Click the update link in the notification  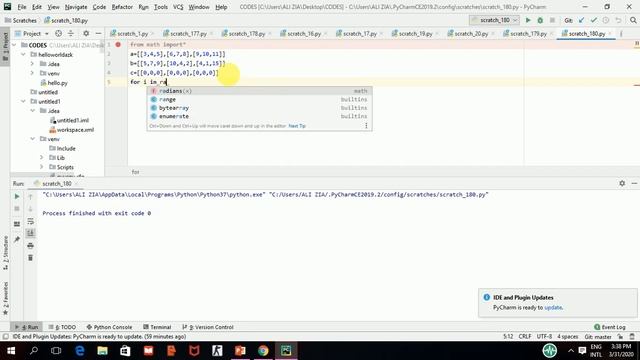[x=553, y=307]
